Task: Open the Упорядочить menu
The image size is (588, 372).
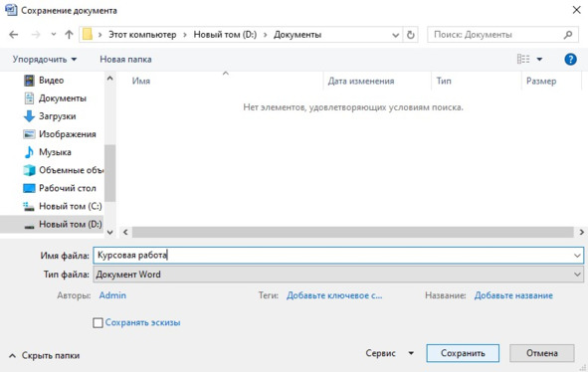Action: click(x=44, y=60)
